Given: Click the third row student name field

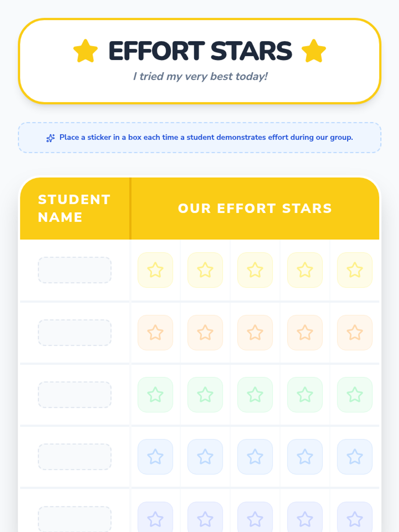Looking at the screenshot, I should click(x=75, y=395).
